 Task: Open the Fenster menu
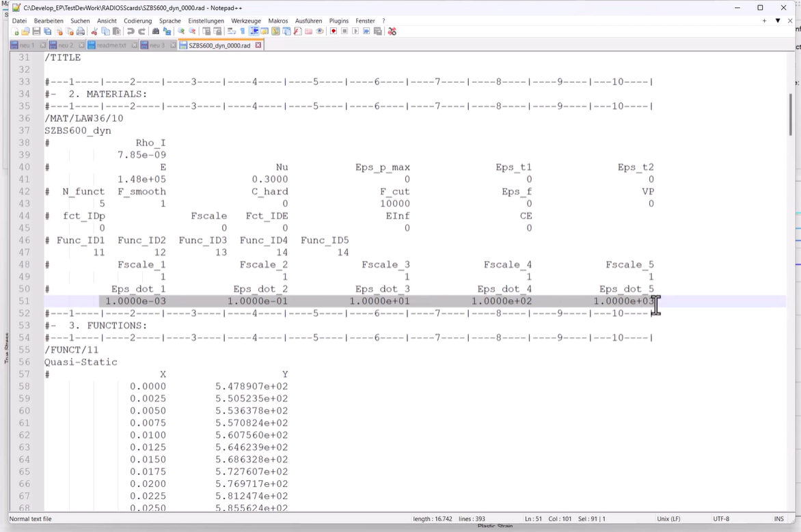point(365,21)
